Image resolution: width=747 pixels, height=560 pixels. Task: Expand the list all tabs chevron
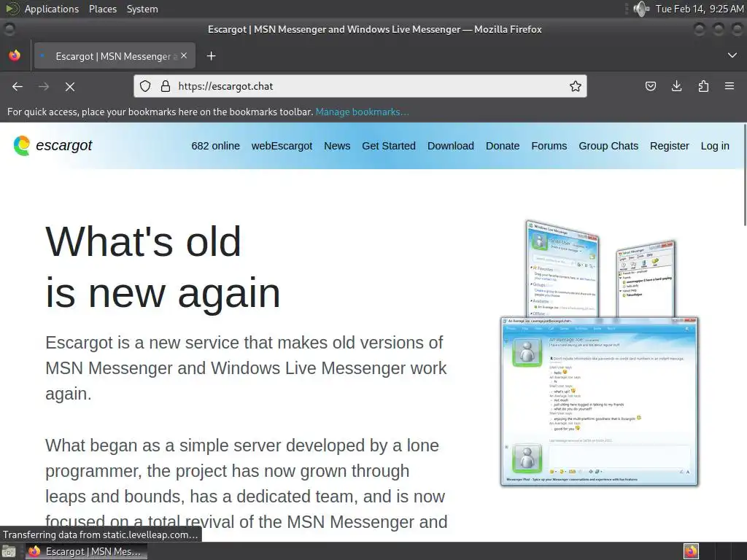pyautogui.click(x=732, y=55)
